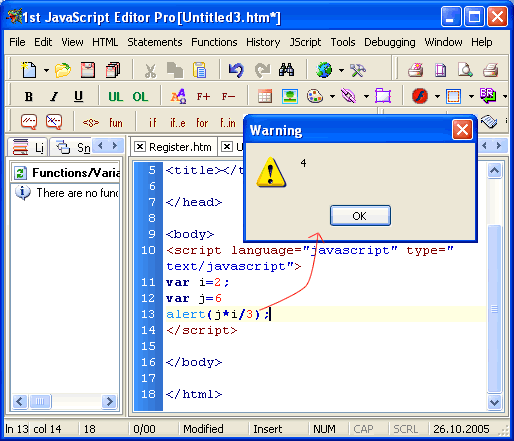Click the New document icon

pos(29,70)
